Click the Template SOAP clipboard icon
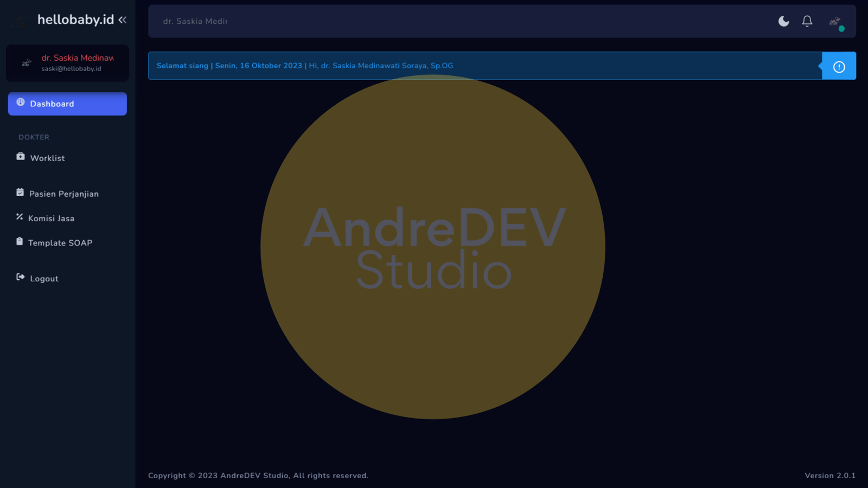The height and width of the screenshot is (488, 868). coord(20,242)
